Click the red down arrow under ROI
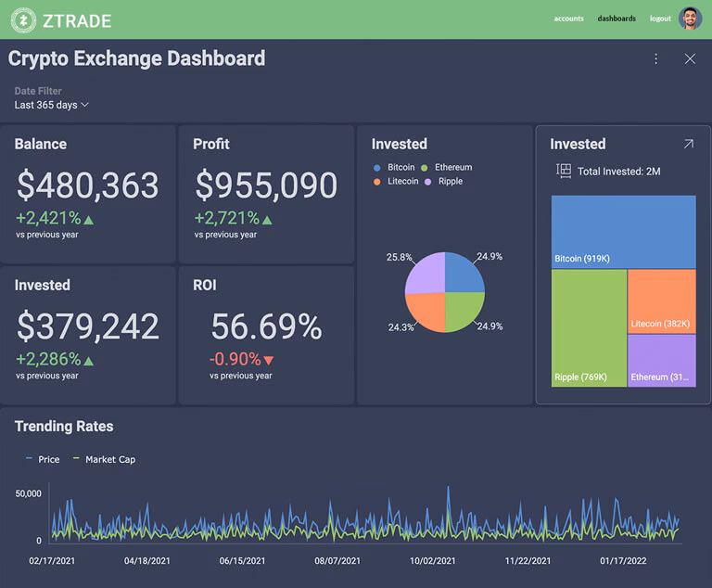 (x=269, y=360)
